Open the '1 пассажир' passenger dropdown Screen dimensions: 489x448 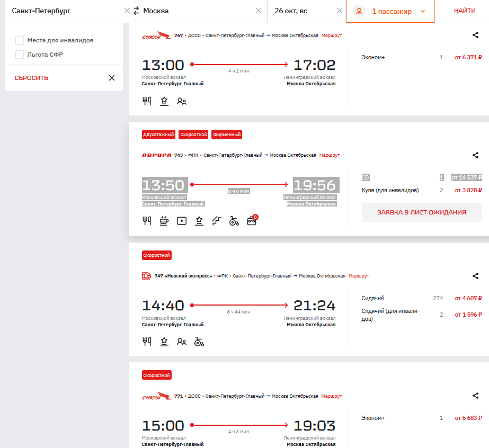(390, 11)
